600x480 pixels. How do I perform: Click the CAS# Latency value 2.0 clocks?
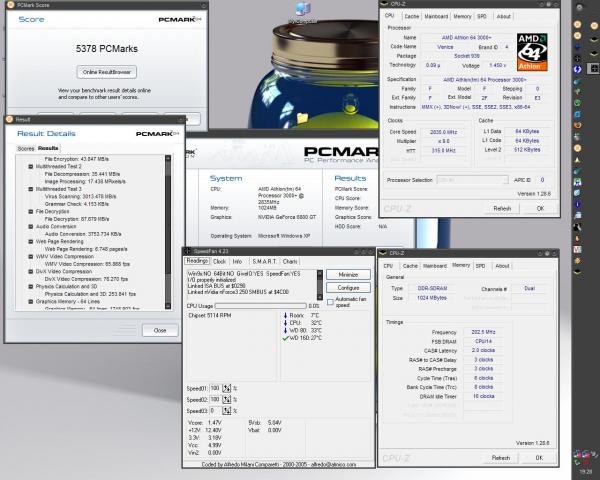coord(483,350)
